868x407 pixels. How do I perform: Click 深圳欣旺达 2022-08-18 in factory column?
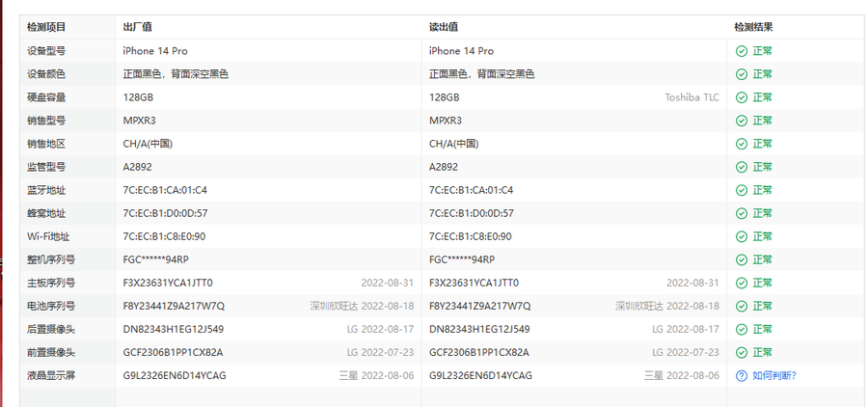tap(362, 307)
